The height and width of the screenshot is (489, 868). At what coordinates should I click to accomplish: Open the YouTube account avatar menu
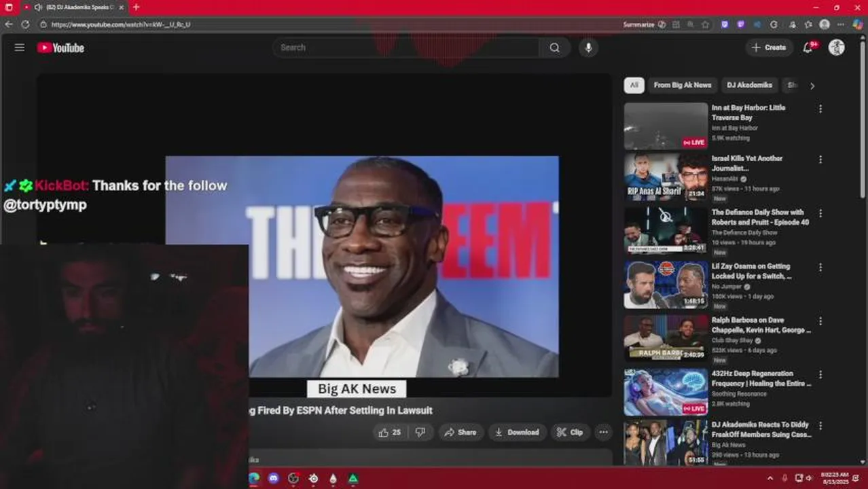coord(837,48)
